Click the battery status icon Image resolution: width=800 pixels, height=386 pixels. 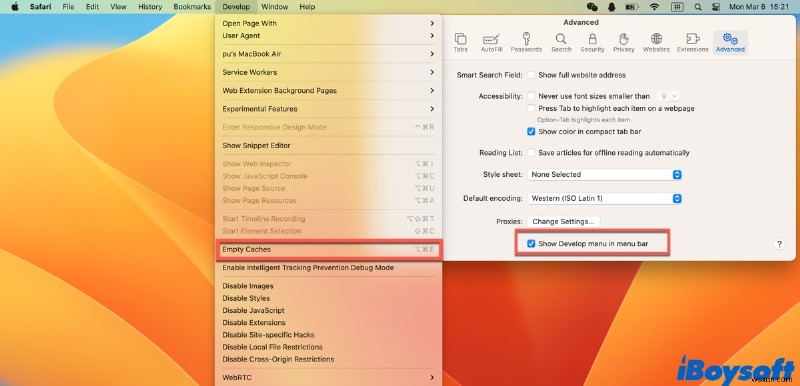[632, 7]
